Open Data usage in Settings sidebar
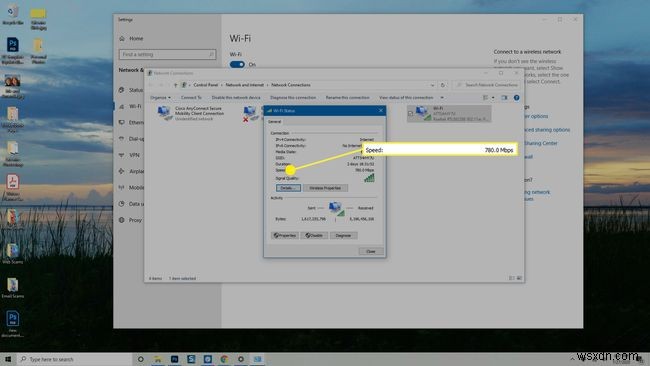650x366 pixels. click(131, 204)
